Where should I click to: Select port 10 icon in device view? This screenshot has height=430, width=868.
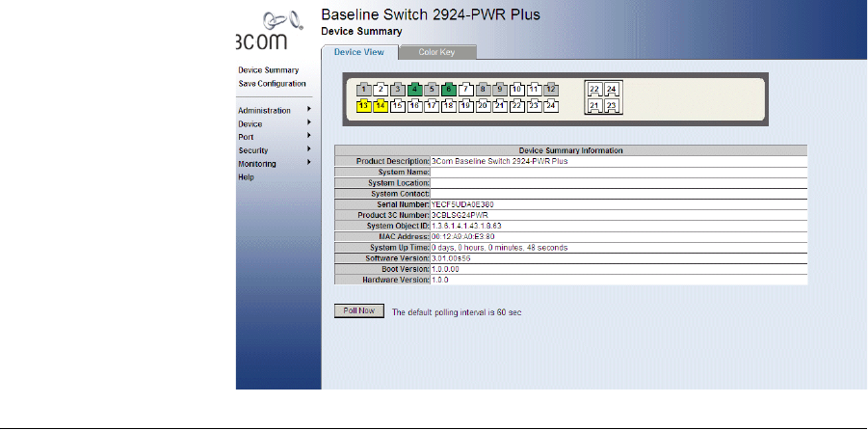coord(516,89)
